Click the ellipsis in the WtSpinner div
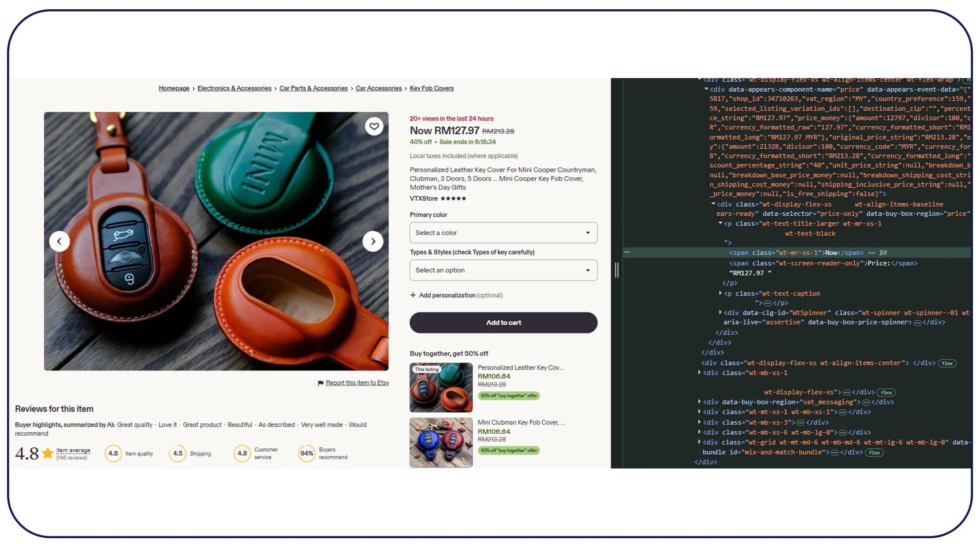Viewport: 980px width, 547px height. pos(917,322)
